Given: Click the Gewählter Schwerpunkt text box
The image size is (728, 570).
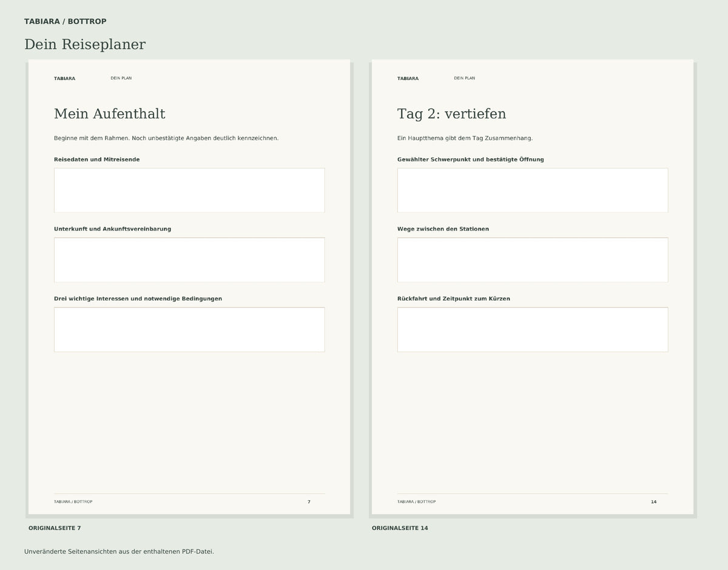Looking at the screenshot, I should coord(533,190).
